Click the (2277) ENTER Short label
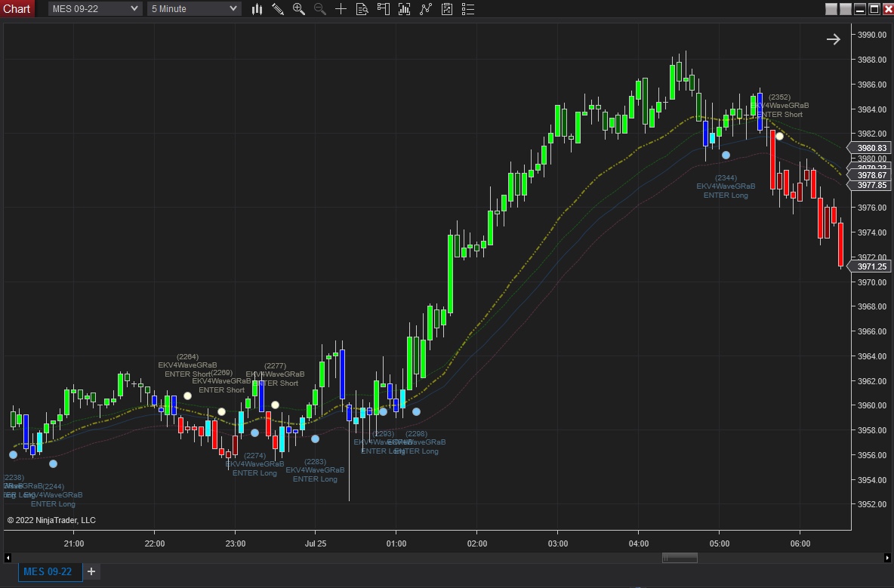The width and height of the screenshot is (894, 588). click(275, 374)
